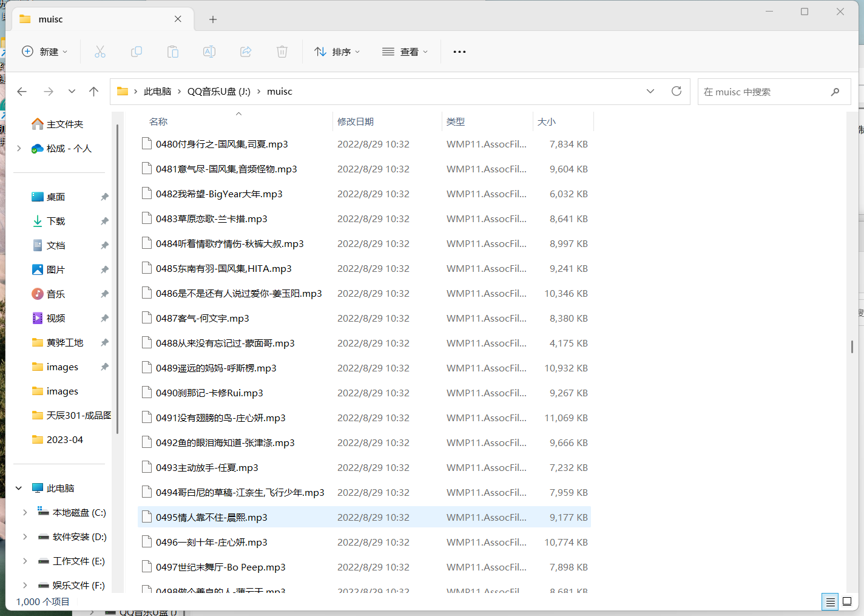Click the Share icon in toolbar
Screen dimensions: 864x616
pyautogui.click(x=246, y=52)
